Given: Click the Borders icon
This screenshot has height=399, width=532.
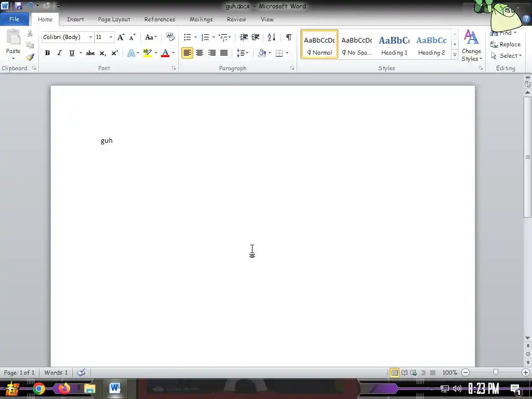Looking at the screenshot, I should (279, 53).
